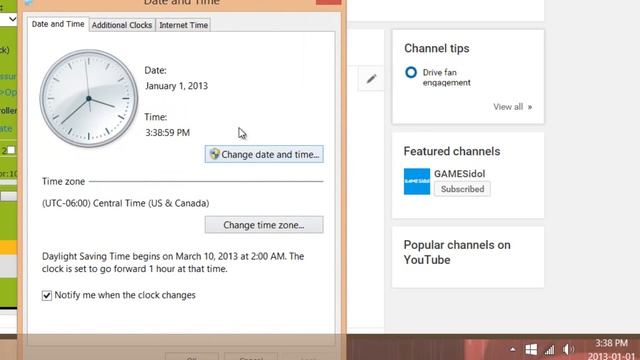
Task: Open the network signal tray icon
Action: [x=549, y=349]
